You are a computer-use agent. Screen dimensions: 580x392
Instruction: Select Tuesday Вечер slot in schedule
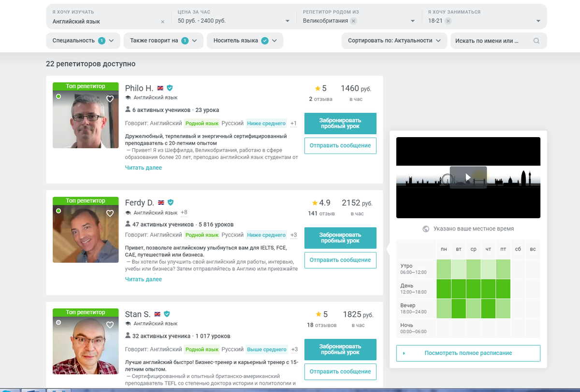pyautogui.click(x=459, y=308)
